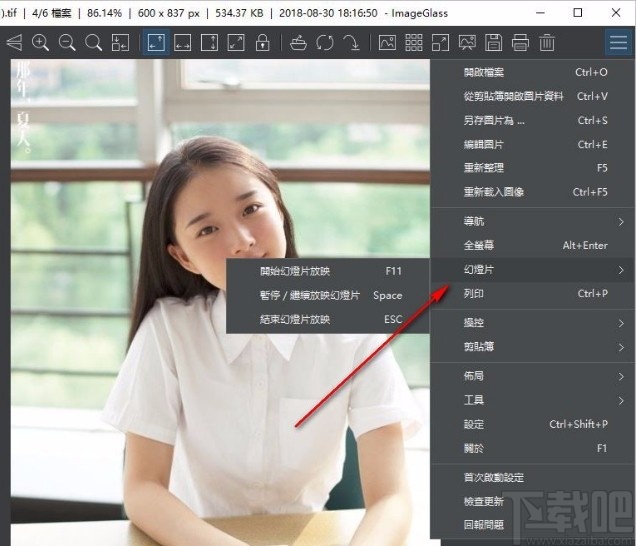This screenshot has width=636, height=546.
Task: Click 首次啟動設定 menu entry
Action: (533, 477)
